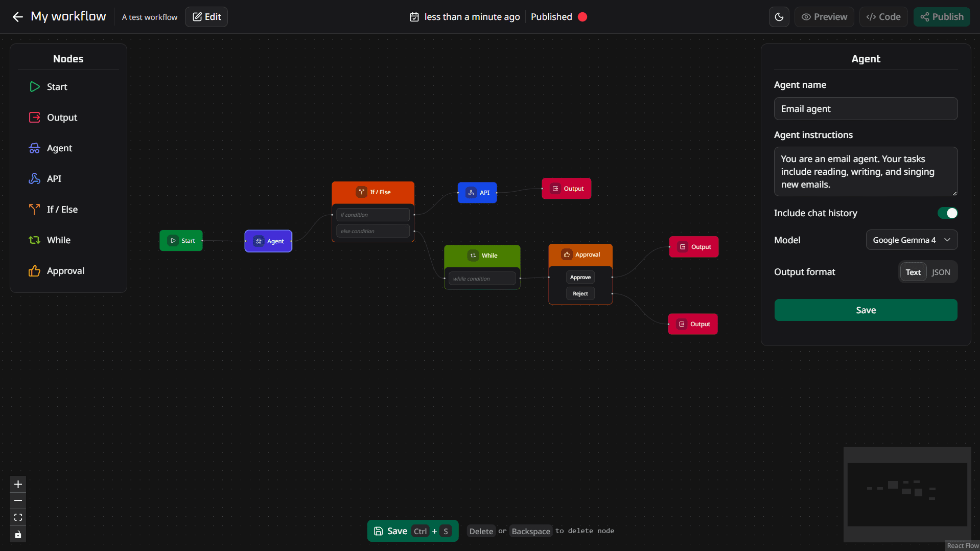Image resolution: width=980 pixels, height=551 pixels.
Task: Click the green Start node on canvas
Action: 181,241
